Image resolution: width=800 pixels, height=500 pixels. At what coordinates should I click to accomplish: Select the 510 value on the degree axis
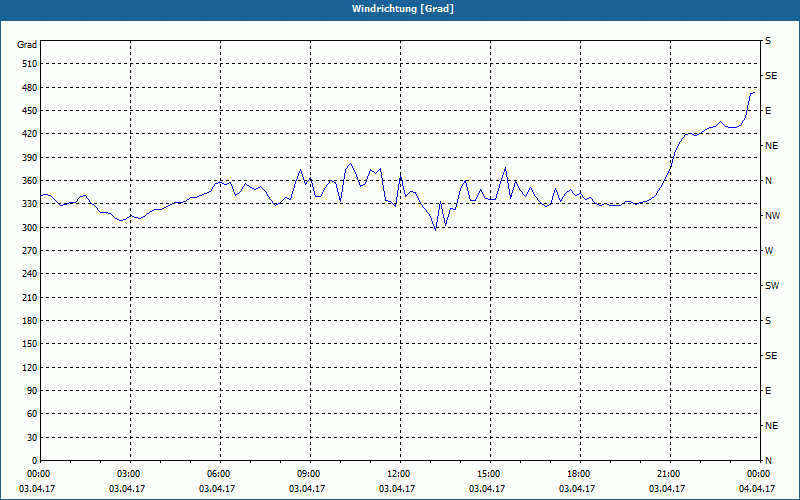[x=30, y=64]
